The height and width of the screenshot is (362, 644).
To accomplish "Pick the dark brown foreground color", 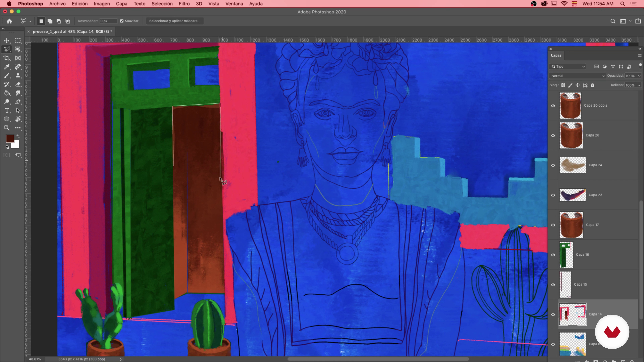I will point(10,139).
